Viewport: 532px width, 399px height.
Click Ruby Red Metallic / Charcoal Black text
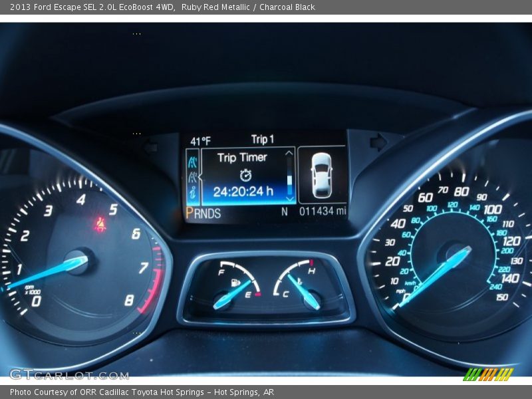pos(248,7)
